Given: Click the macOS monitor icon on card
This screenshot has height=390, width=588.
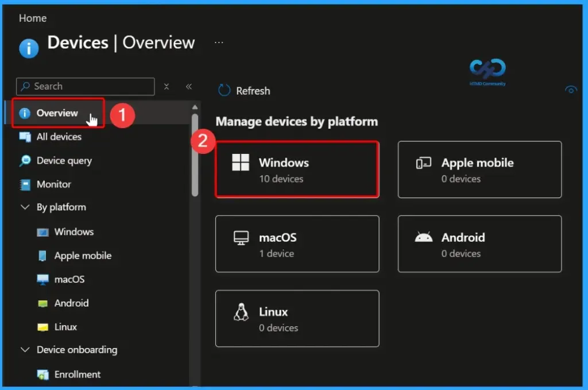Looking at the screenshot, I should [241, 238].
